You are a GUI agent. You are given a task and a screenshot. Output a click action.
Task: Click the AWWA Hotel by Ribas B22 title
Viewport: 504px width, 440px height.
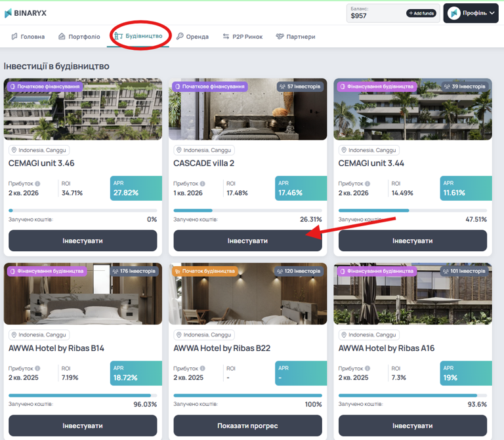[x=222, y=348]
